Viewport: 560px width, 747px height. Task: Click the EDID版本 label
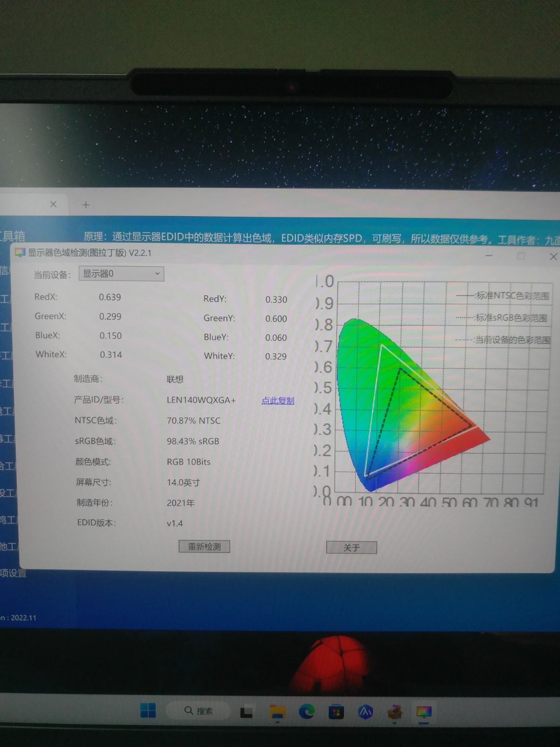click(97, 523)
